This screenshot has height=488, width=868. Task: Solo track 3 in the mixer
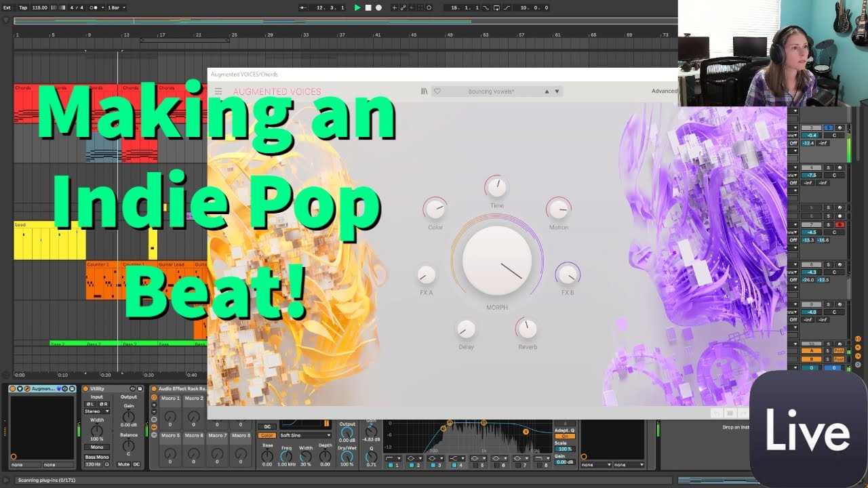click(829, 127)
